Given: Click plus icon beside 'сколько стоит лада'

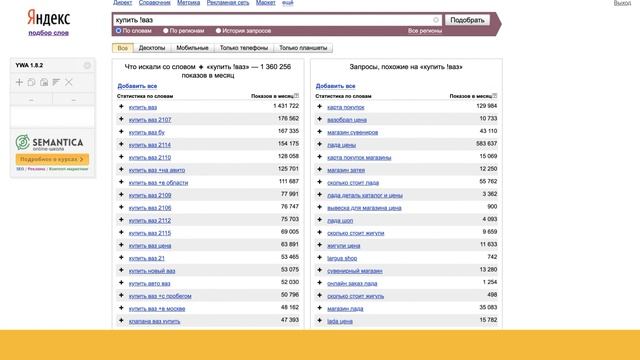Looking at the screenshot, I should click(x=320, y=182).
